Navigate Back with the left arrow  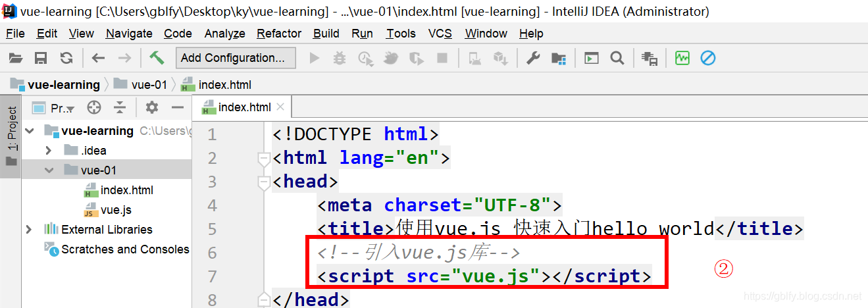(x=99, y=59)
